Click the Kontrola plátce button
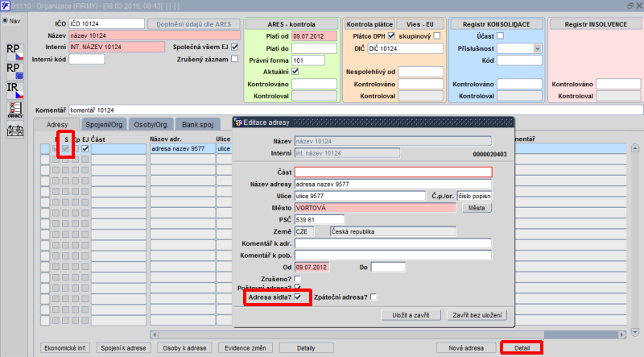The width and height of the screenshot is (644, 357). coord(369,24)
